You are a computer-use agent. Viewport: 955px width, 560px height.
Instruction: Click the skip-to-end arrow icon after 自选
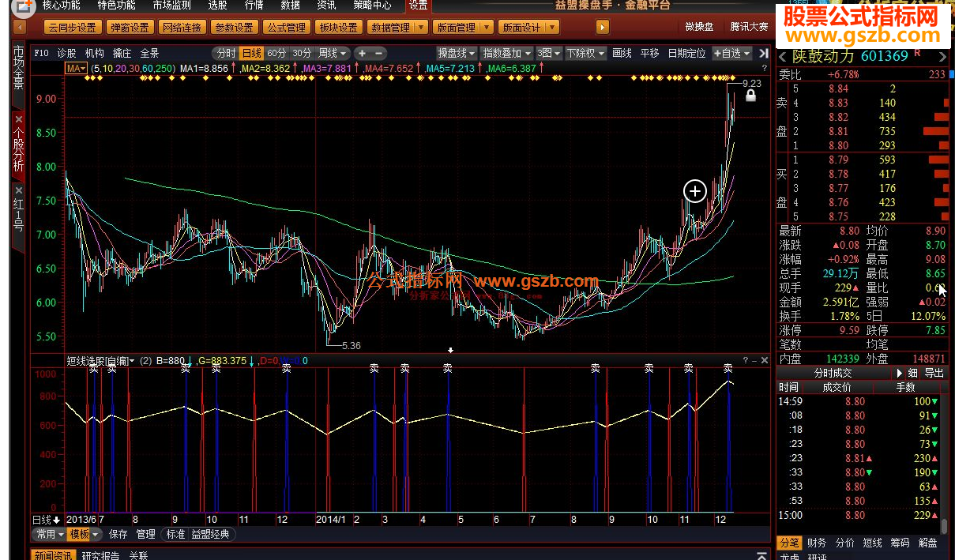coord(763,53)
